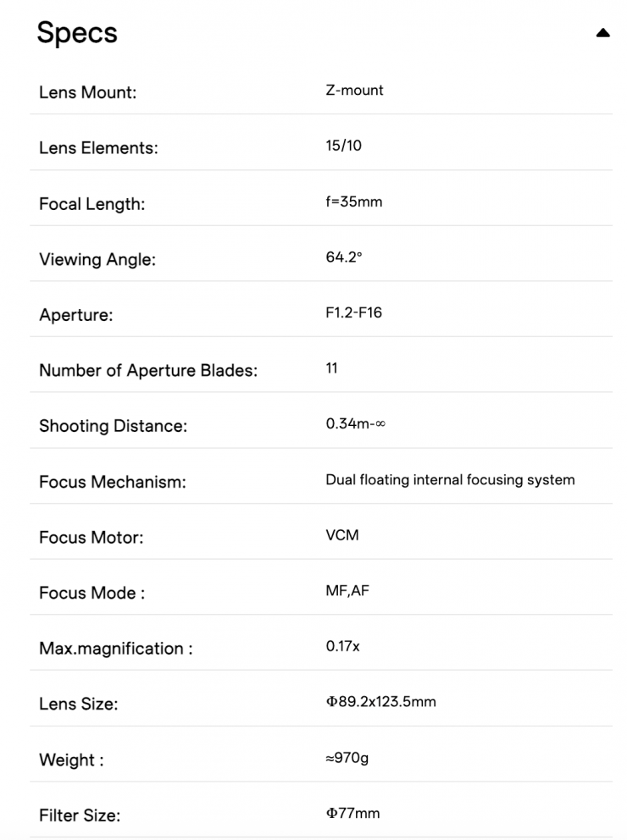
Task: Click the F1.2-F16 aperture value
Action: [353, 313]
